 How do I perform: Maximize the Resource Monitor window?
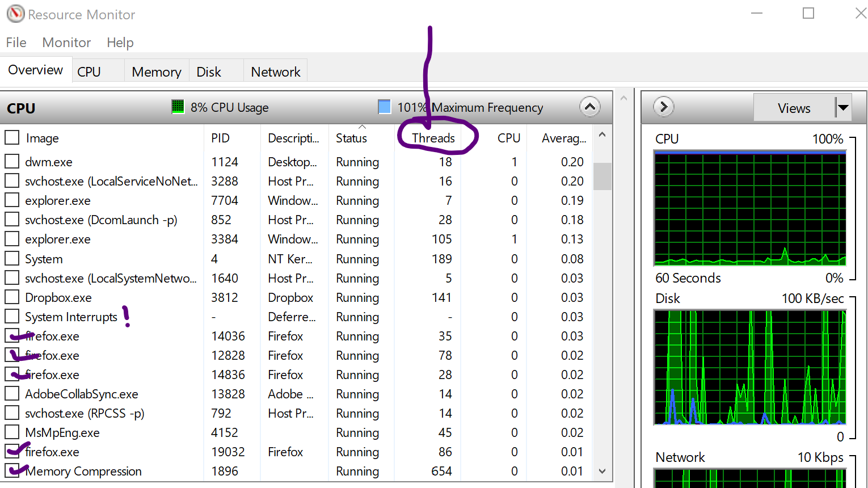(x=808, y=13)
